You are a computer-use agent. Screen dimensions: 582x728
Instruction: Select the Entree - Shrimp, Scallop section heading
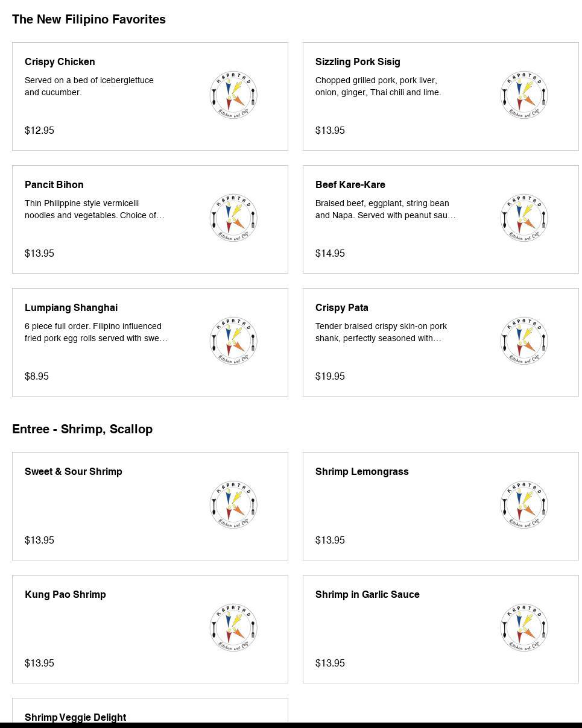tap(82, 429)
